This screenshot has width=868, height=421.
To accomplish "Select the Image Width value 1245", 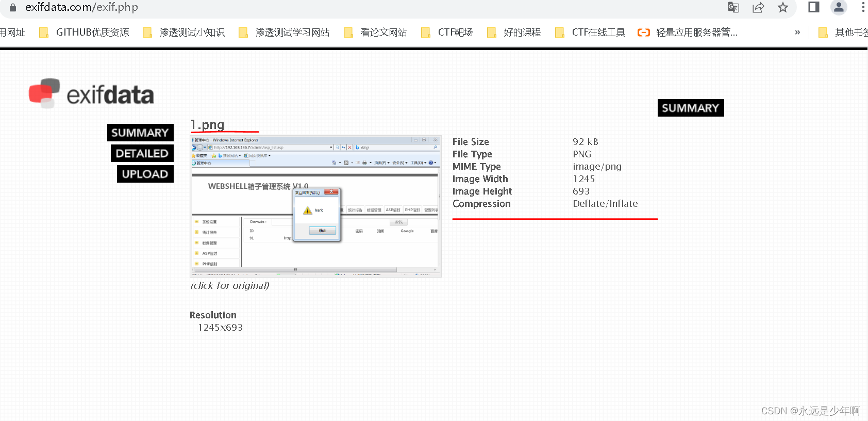I will [584, 179].
